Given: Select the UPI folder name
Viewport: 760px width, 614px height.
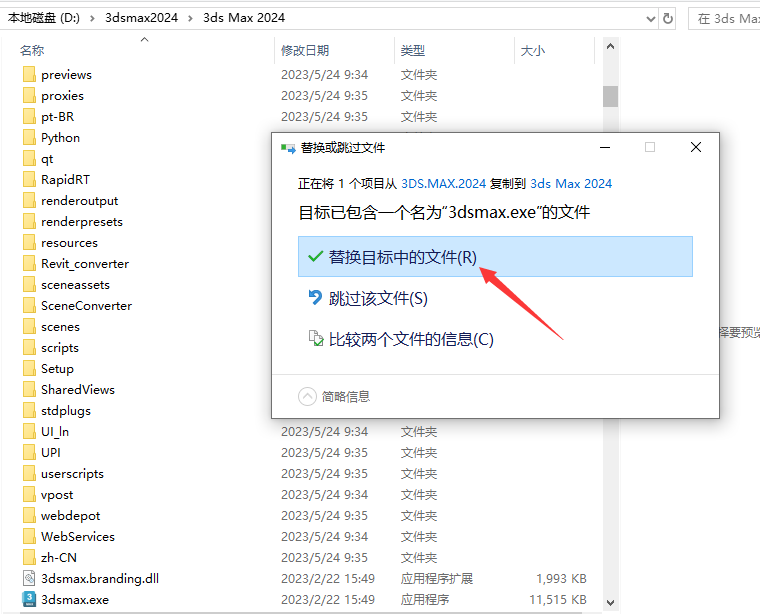Looking at the screenshot, I should point(51,452).
